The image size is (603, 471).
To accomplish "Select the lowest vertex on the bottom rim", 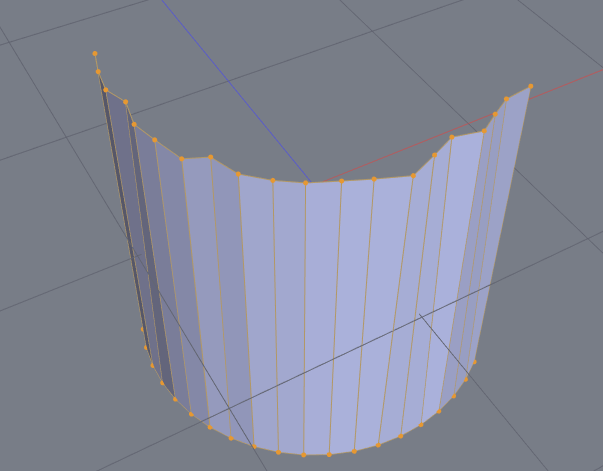I will (x=304, y=455).
